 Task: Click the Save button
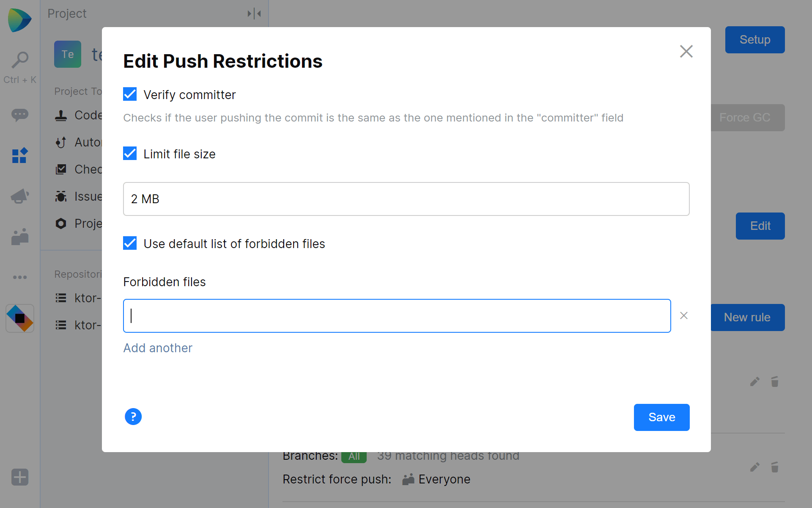[662, 417]
